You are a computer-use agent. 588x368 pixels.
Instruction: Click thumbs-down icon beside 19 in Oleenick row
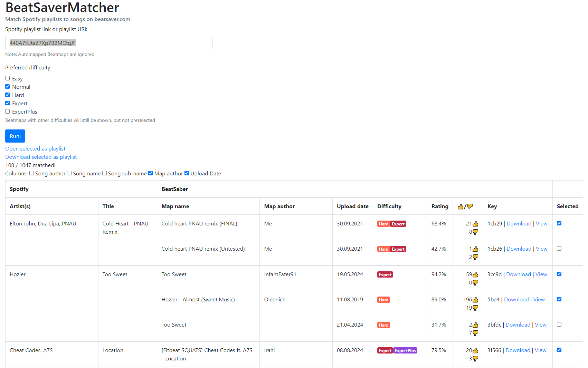[x=475, y=308]
